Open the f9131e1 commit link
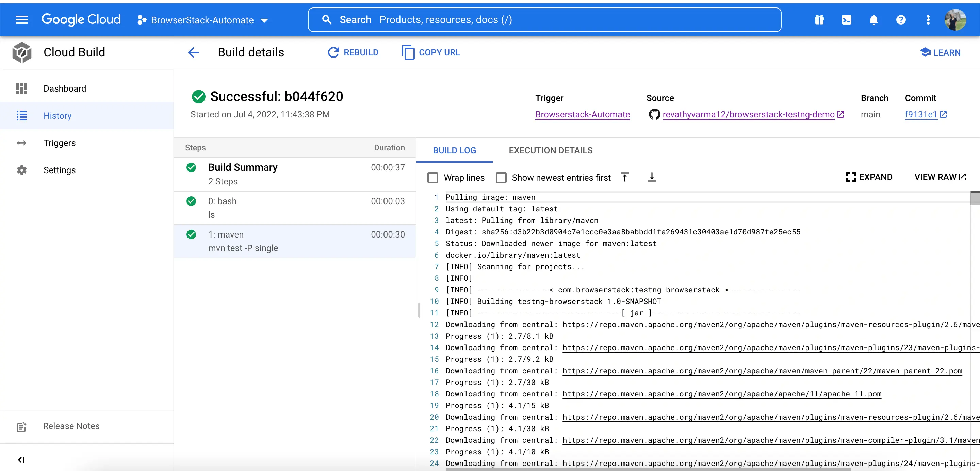The image size is (980, 471). pos(920,114)
